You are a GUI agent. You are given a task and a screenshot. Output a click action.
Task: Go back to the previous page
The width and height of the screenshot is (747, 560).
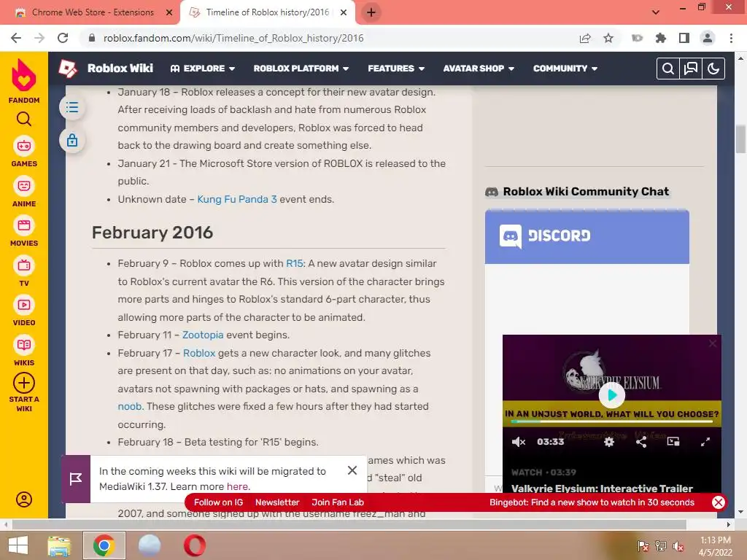click(16, 38)
